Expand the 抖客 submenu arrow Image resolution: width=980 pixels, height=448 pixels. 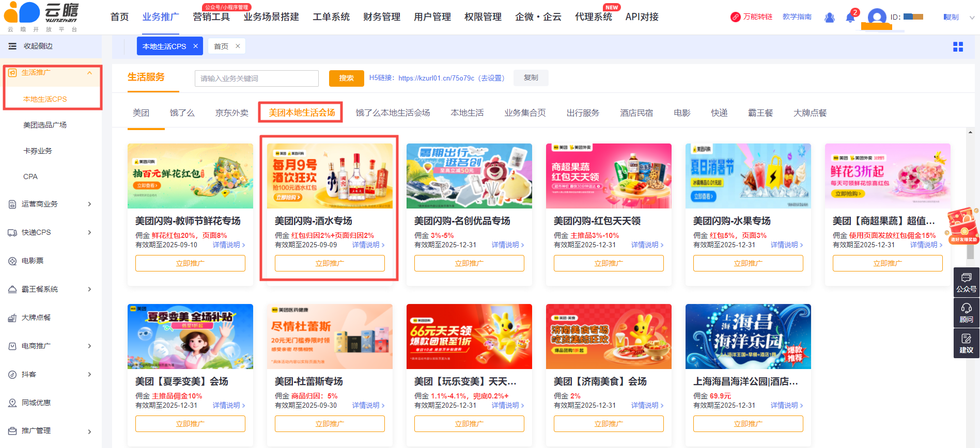click(89, 374)
